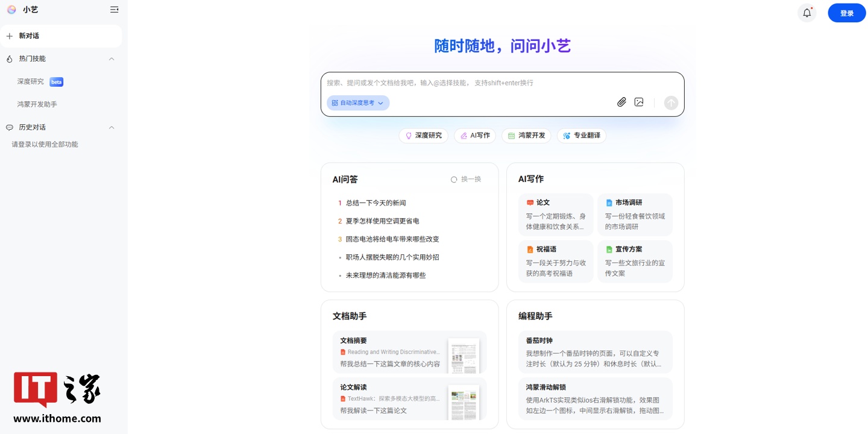Refresh AI问答 suggestions with 换一换
Image resolution: width=868 pixels, height=434 pixels.
(466, 179)
